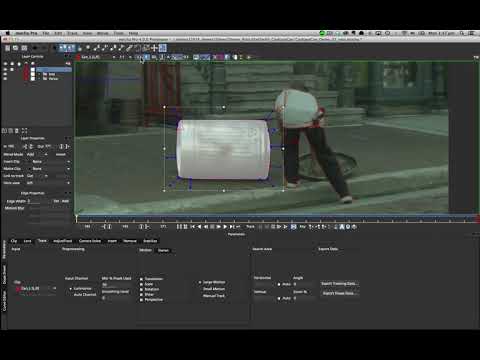Select the crosshair move tool in toolbar
Image resolution: width=480 pixels, height=360 pixels.
coord(154,48)
